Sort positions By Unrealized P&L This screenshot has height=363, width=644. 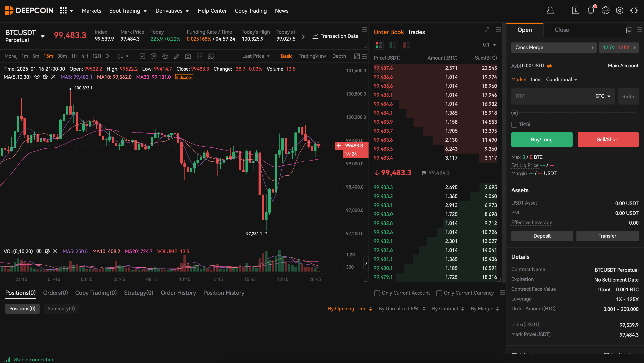[402, 309]
